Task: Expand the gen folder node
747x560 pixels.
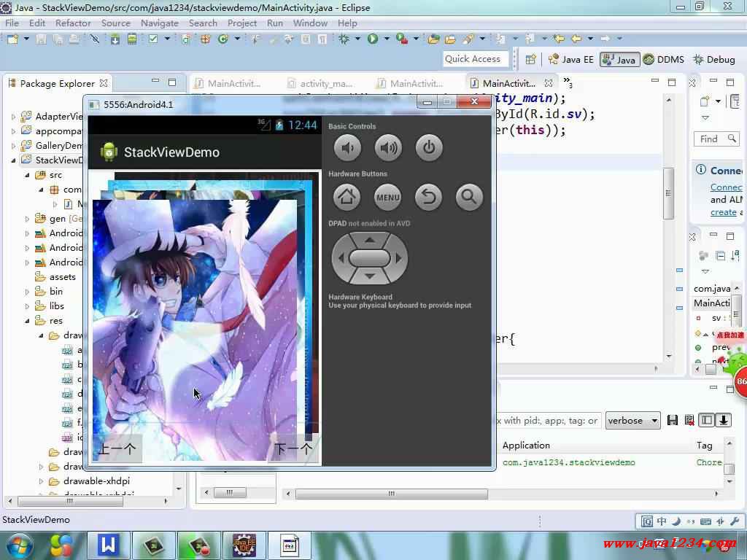Action: click(x=27, y=219)
